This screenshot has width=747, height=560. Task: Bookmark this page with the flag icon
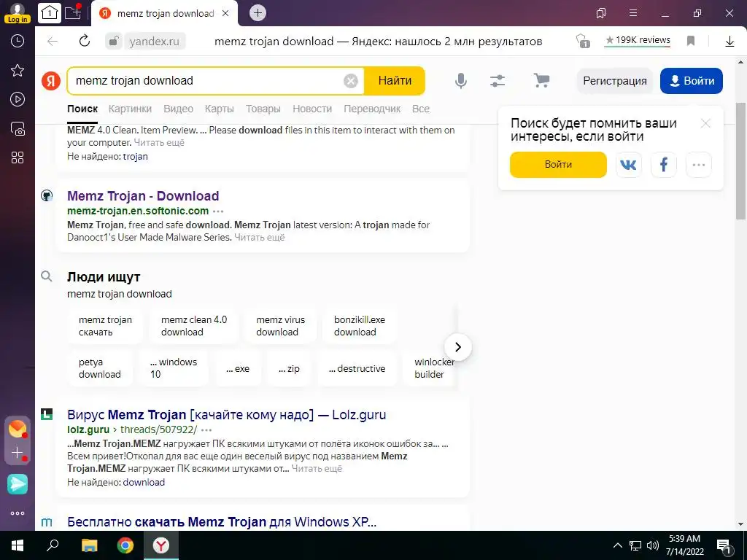(691, 41)
